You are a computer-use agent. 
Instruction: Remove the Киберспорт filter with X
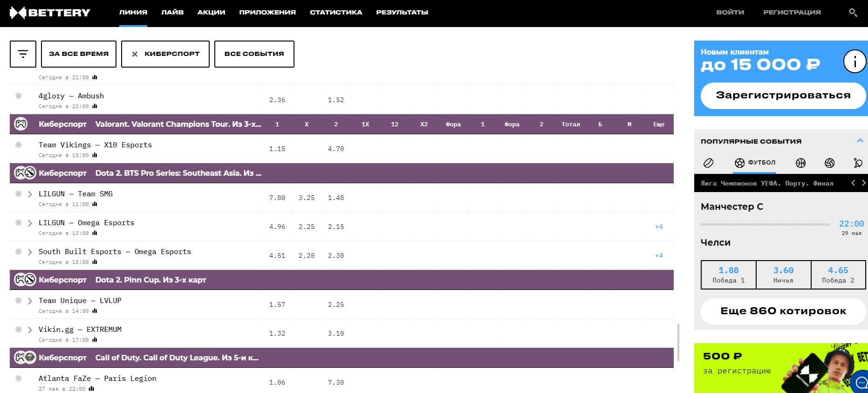[x=135, y=54]
